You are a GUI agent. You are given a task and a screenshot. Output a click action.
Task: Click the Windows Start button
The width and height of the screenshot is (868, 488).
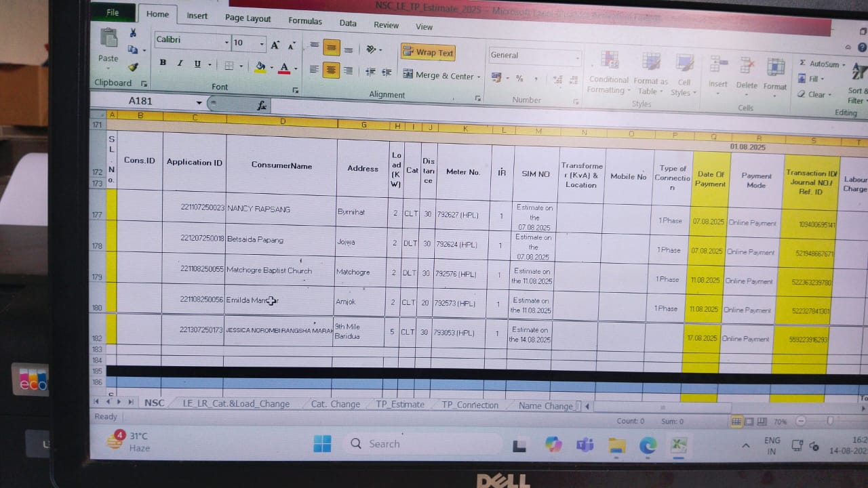pyautogui.click(x=322, y=443)
